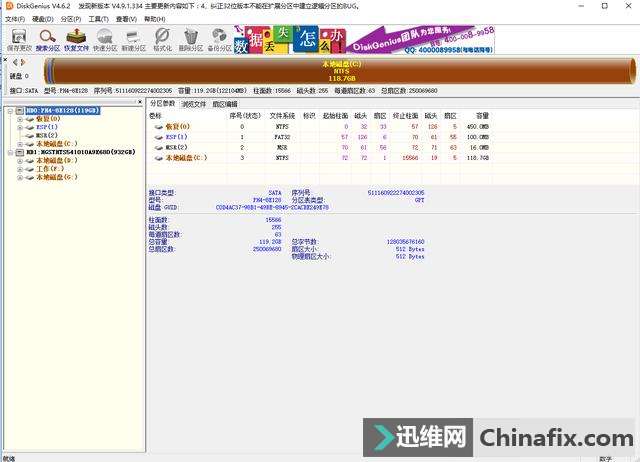Click the 序号(状态) column header

[x=245, y=116]
